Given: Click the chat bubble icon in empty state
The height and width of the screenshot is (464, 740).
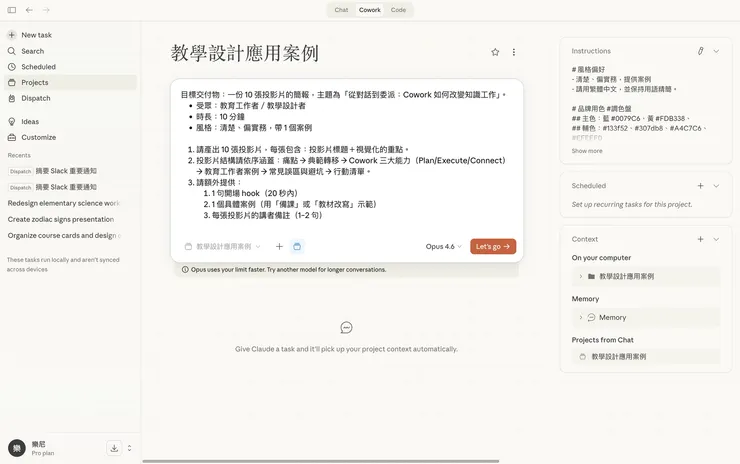Looking at the screenshot, I should pos(346,328).
